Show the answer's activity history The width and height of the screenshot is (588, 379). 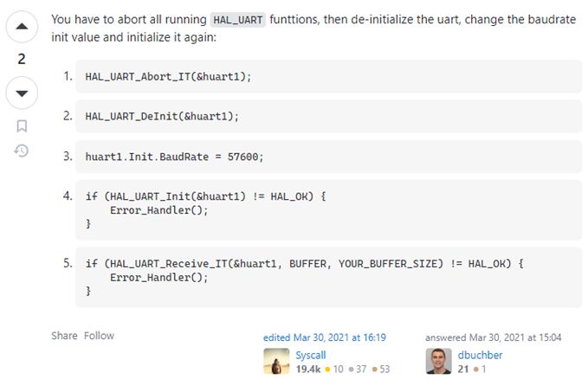pos(22,151)
